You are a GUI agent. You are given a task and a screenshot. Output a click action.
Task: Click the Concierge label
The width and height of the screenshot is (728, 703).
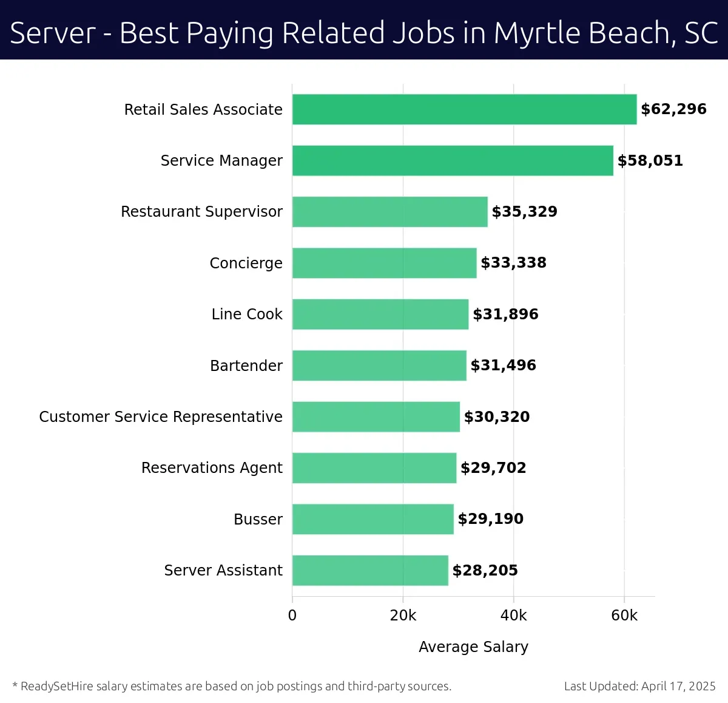point(246,263)
